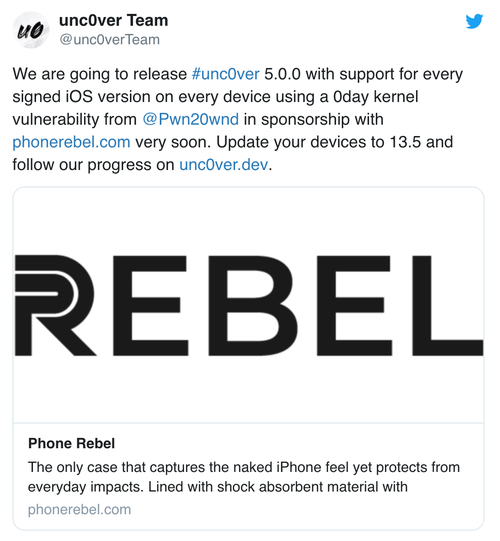This screenshot has width=500, height=541.
Task: Click the letter B in REBEL logo
Action: [253, 305]
